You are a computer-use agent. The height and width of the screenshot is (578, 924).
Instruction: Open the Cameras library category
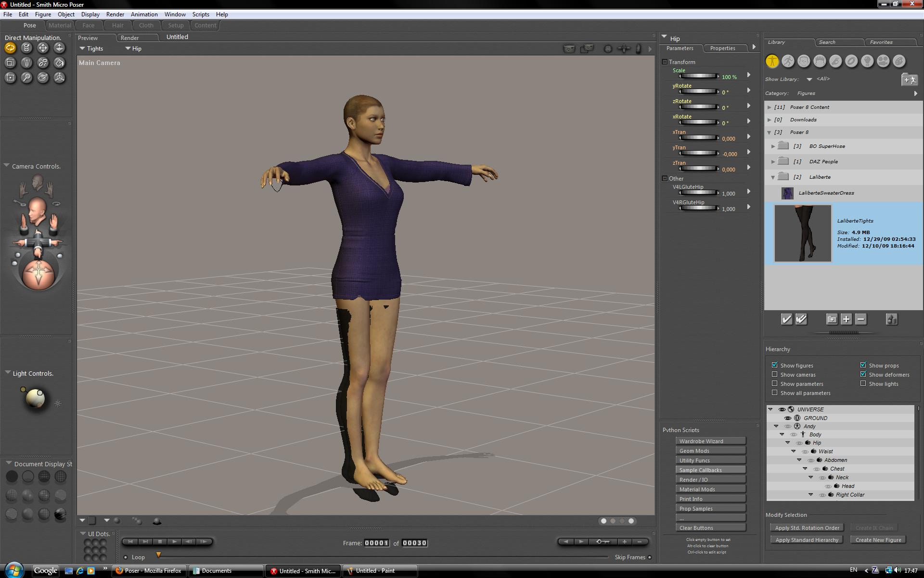884,61
